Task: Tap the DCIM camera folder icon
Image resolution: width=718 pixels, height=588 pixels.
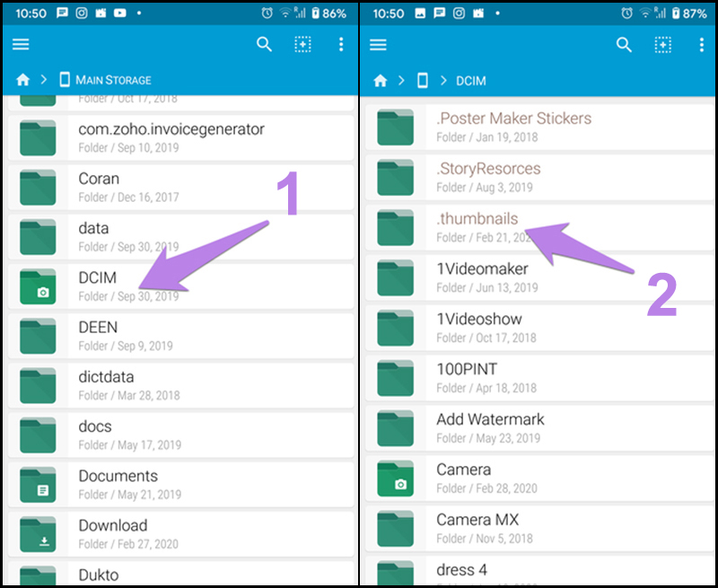Action: (38, 286)
